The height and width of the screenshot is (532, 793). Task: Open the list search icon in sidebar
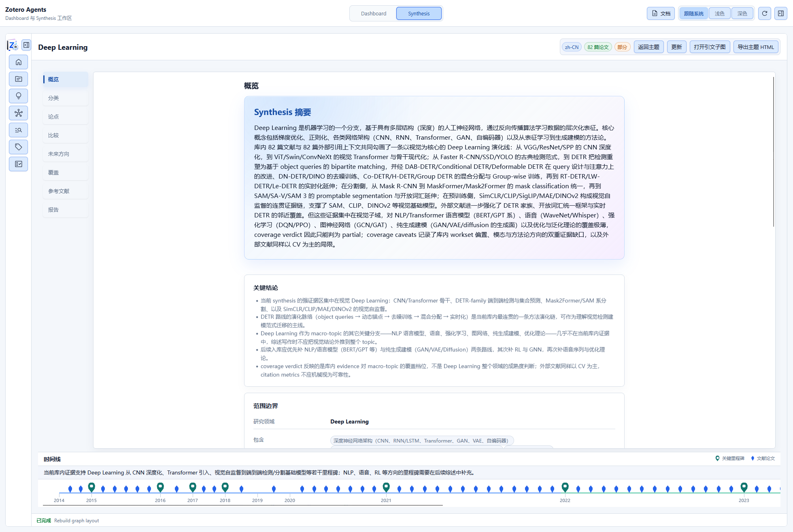[x=19, y=130]
